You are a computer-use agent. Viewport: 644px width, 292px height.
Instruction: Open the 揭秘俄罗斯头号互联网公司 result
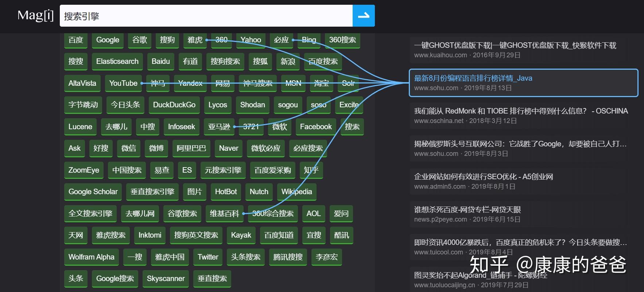click(x=523, y=149)
